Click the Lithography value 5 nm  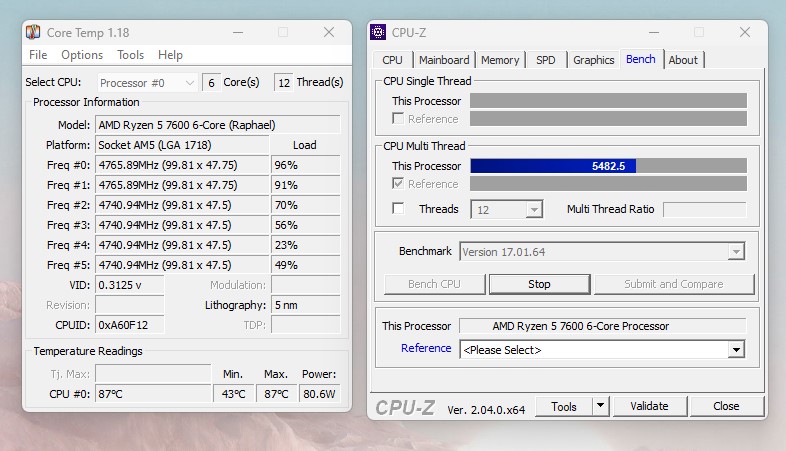coord(306,305)
